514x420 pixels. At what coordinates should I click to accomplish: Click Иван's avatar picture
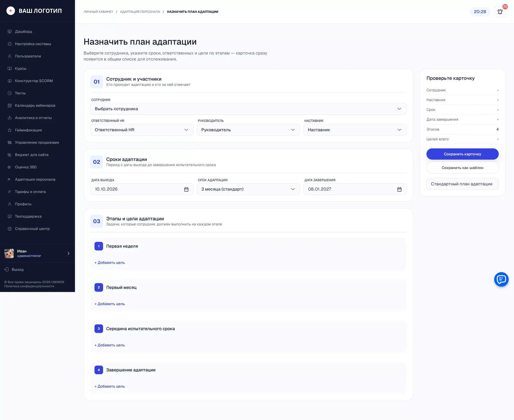(x=9, y=254)
